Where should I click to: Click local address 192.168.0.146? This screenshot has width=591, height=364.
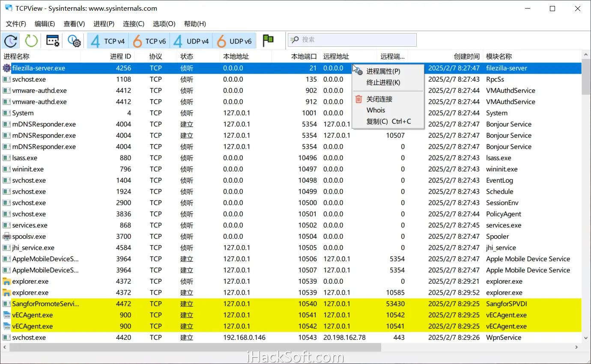[244, 337]
